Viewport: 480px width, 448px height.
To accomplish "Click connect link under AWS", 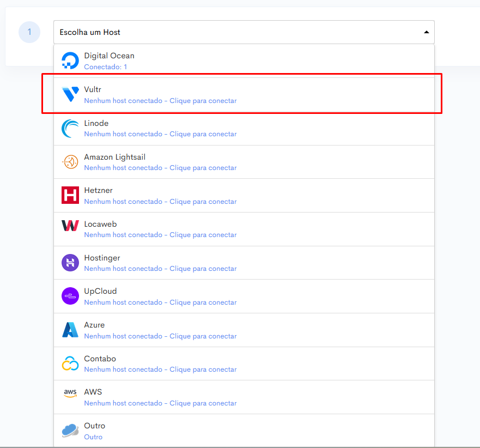I will click(x=160, y=403).
